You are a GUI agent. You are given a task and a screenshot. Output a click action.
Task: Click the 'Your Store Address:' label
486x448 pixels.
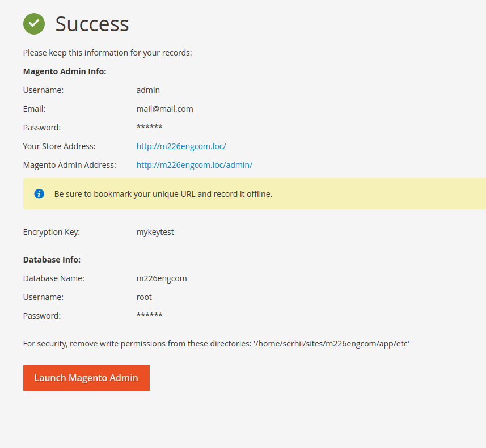point(59,146)
